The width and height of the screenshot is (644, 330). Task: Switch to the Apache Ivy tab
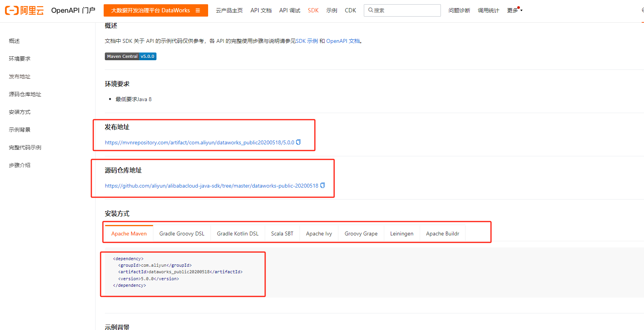coord(319,234)
